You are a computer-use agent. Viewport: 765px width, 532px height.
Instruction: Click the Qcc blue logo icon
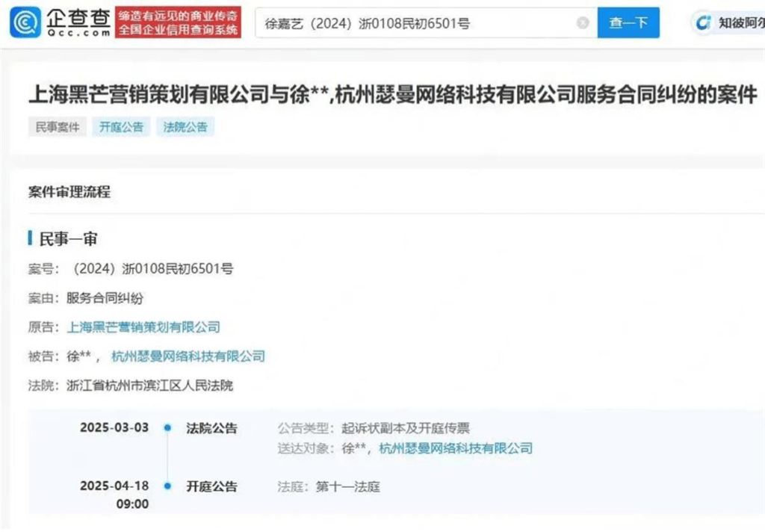point(25,22)
